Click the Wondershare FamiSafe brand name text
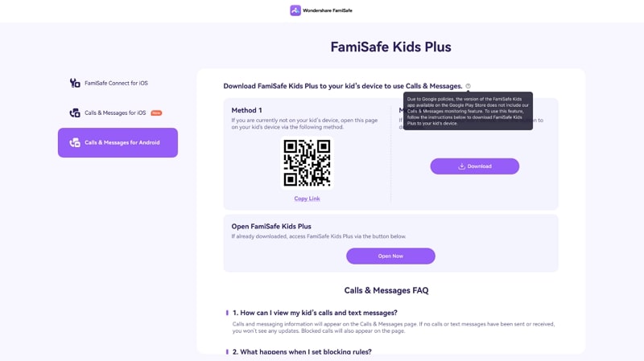The image size is (644, 361). [327, 10]
